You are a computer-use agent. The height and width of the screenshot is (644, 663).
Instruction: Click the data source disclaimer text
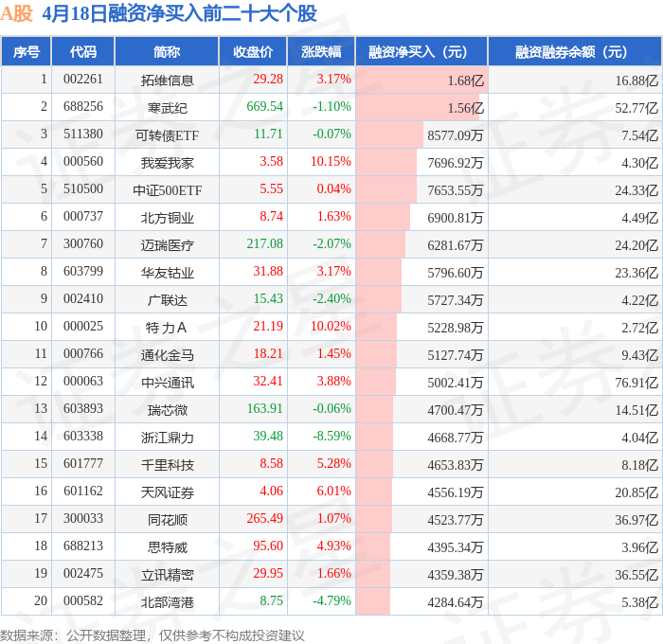pos(152,635)
